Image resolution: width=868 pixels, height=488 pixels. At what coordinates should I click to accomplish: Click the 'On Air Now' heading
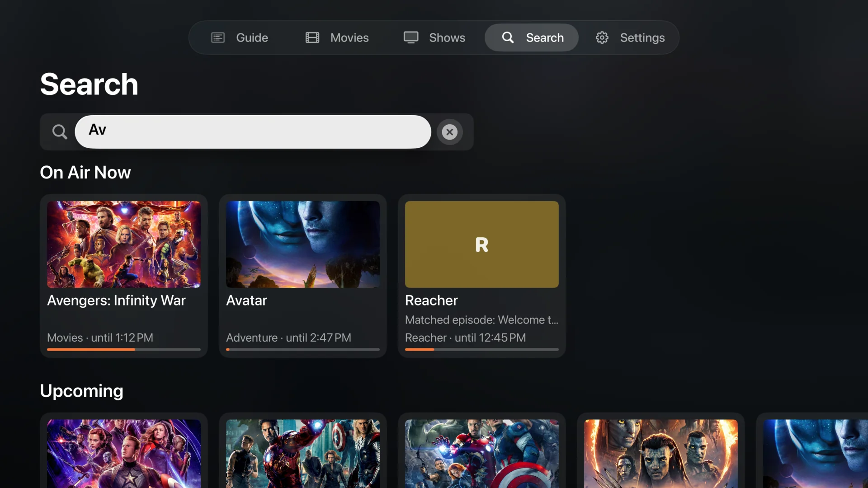point(85,172)
